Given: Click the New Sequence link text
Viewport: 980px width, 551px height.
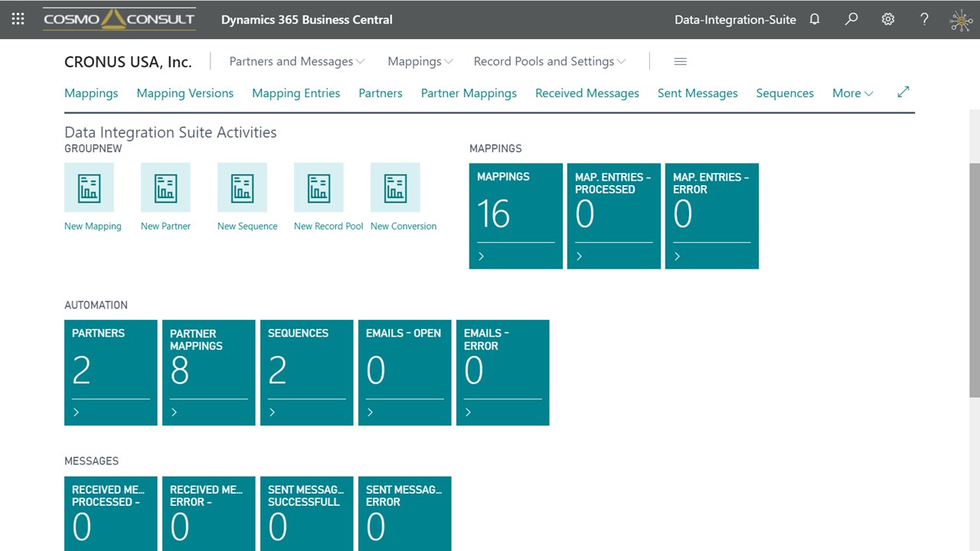Looking at the screenshot, I should (x=247, y=227).
